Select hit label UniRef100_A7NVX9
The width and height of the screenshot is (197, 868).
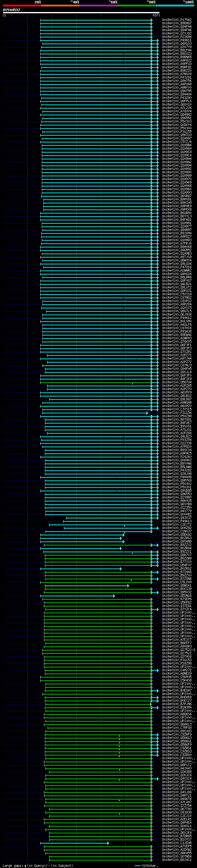(176, 74)
